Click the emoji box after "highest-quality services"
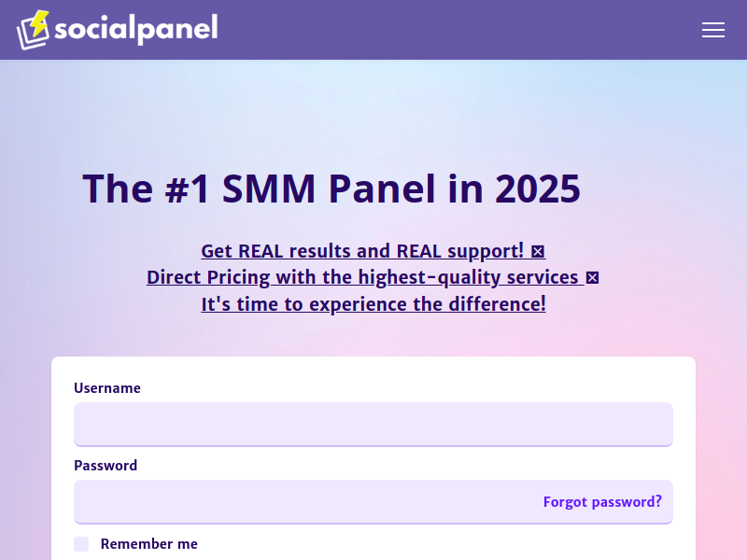The image size is (747, 560). coord(591,277)
